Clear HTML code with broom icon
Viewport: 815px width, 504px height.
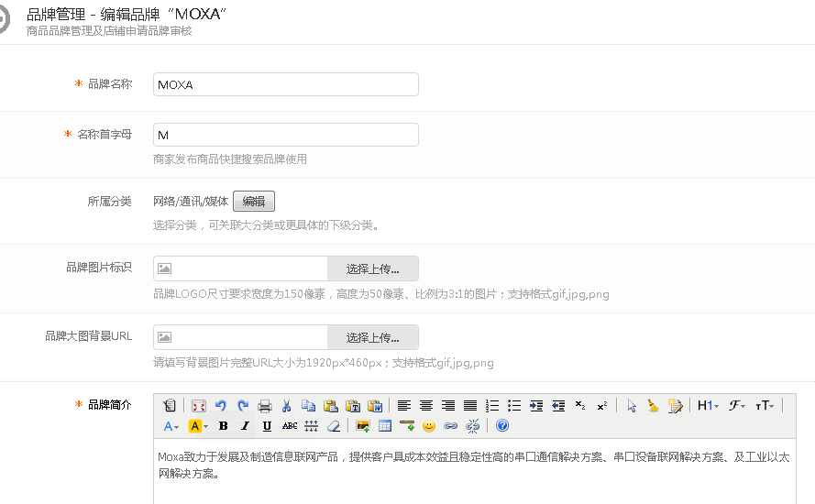click(654, 406)
